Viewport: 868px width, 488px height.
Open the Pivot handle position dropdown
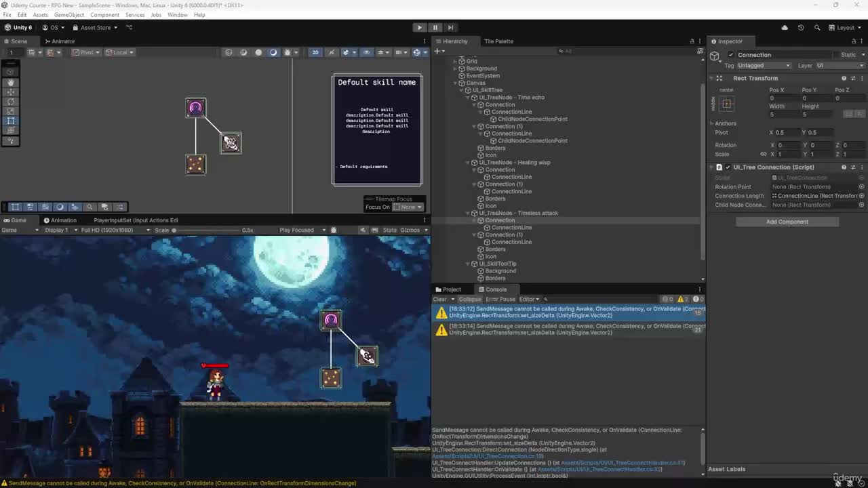coord(86,52)
